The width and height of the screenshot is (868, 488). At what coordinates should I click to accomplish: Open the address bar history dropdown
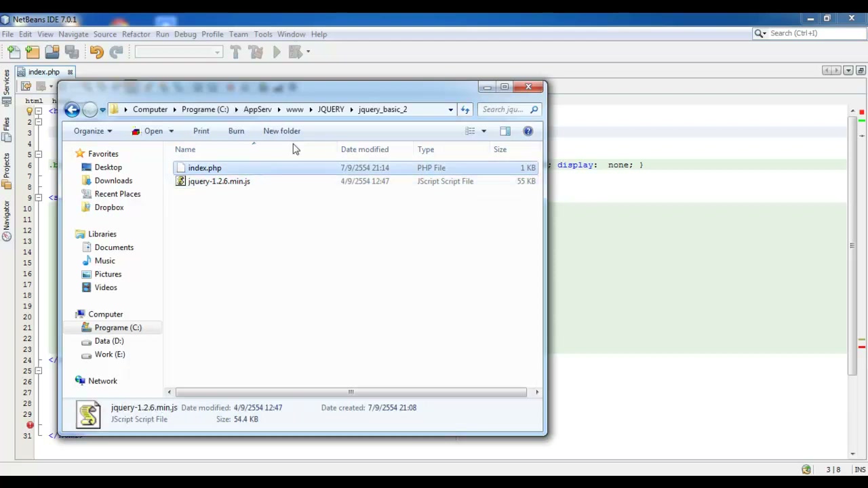450,109
